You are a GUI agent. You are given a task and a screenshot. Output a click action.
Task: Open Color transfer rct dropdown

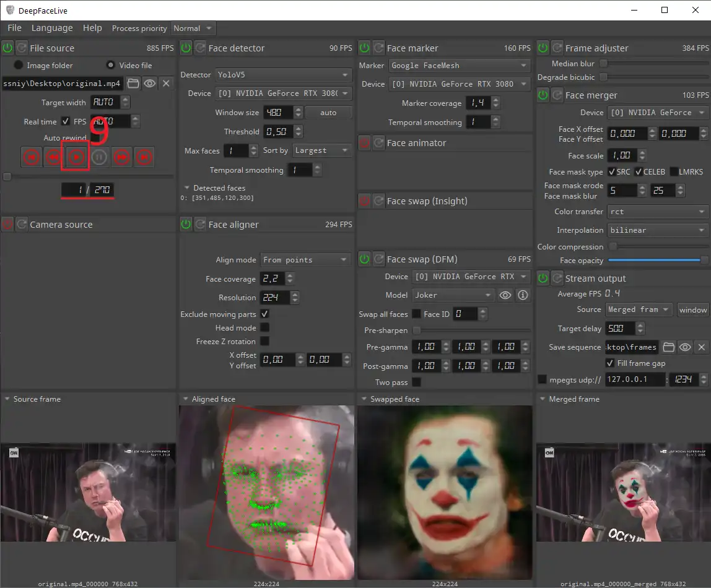pos(658,212)
